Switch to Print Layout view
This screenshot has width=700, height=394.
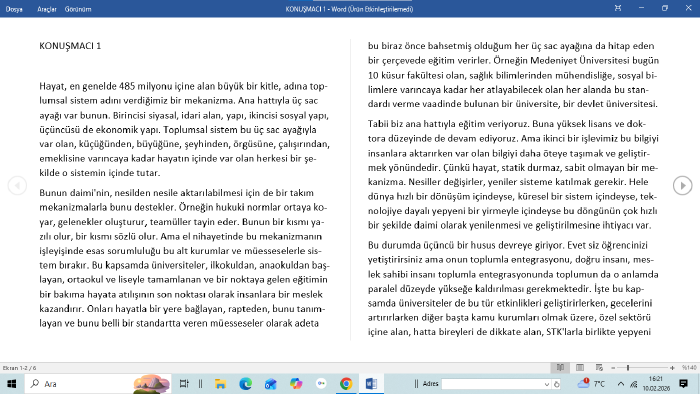(580, 368)
